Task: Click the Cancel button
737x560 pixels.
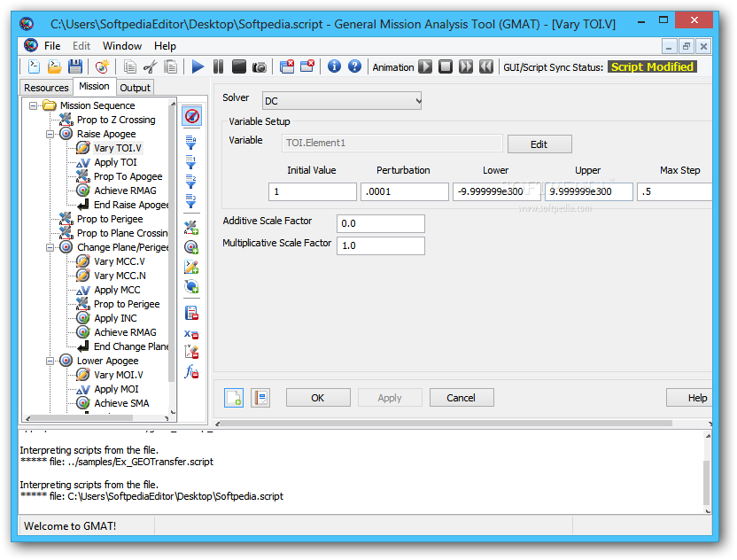Action: point(462,398)
